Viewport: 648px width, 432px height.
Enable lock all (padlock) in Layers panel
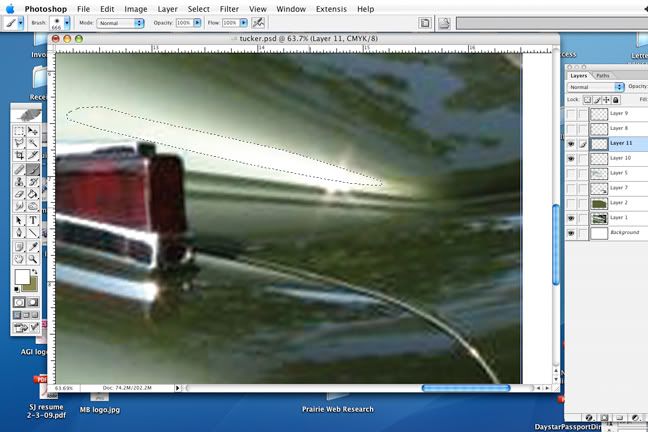[x=616, y=100]
